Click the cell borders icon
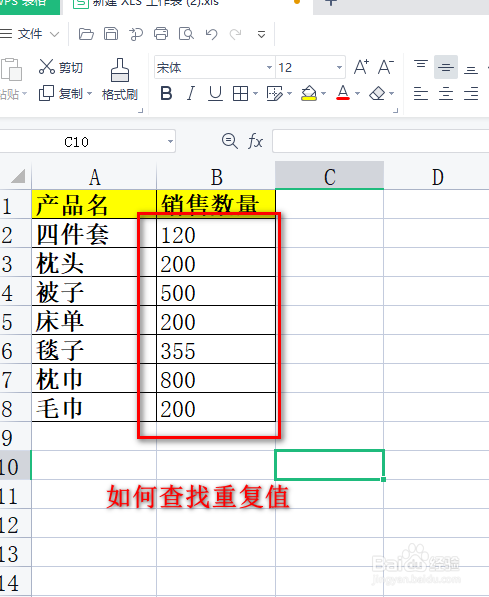This screenshot has height=597, width=489. 240,93
